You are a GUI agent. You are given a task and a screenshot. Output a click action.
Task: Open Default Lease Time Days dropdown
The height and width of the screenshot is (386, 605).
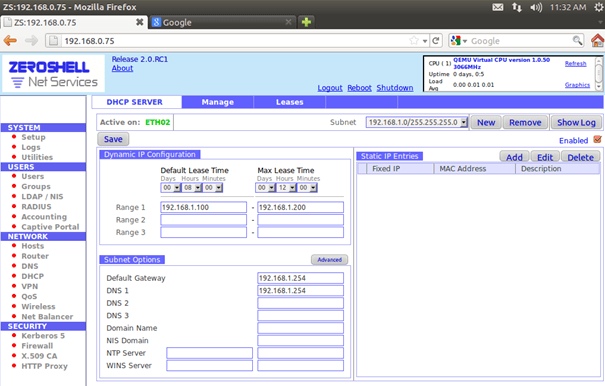click(x=171, y=188)
